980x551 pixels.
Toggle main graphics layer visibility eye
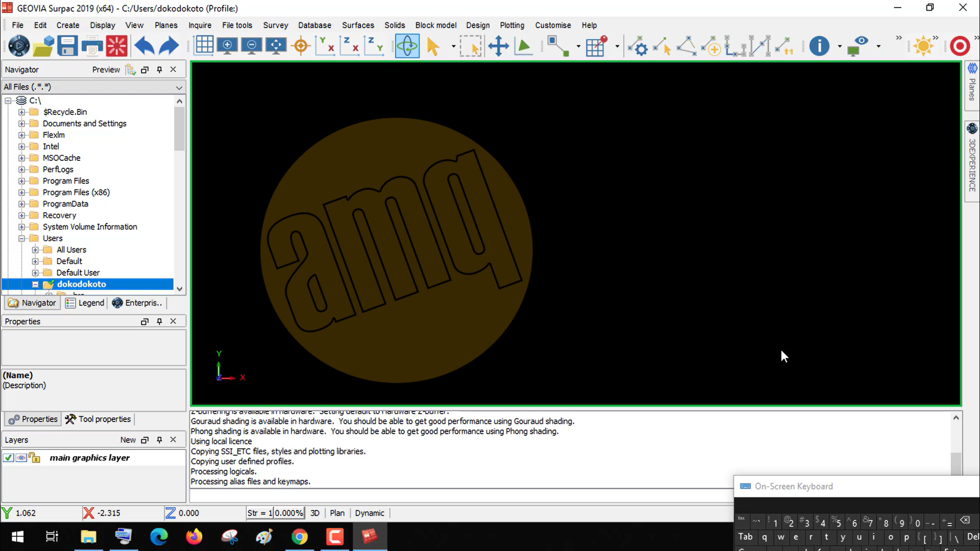pyautogui.click(x=21, y=458)
